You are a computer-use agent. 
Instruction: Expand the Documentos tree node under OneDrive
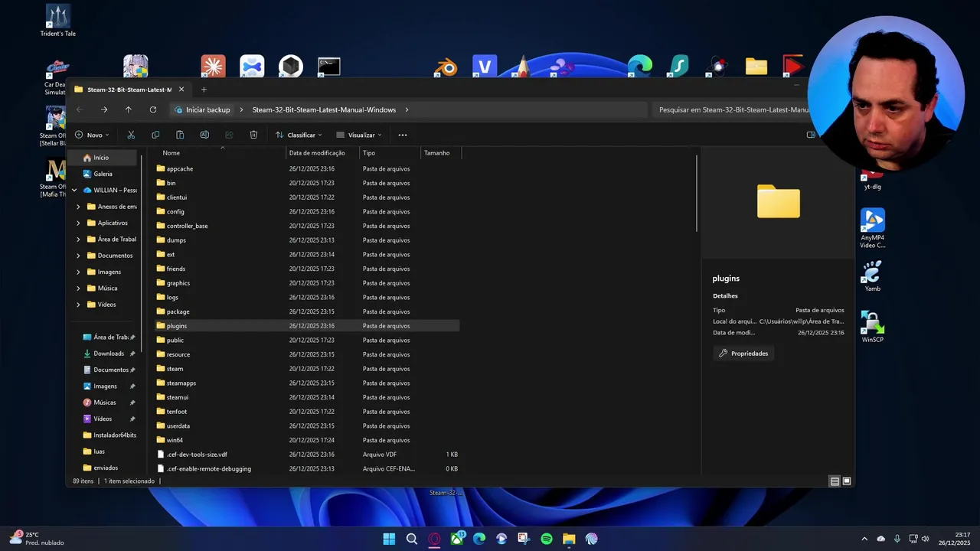[78, 256]
